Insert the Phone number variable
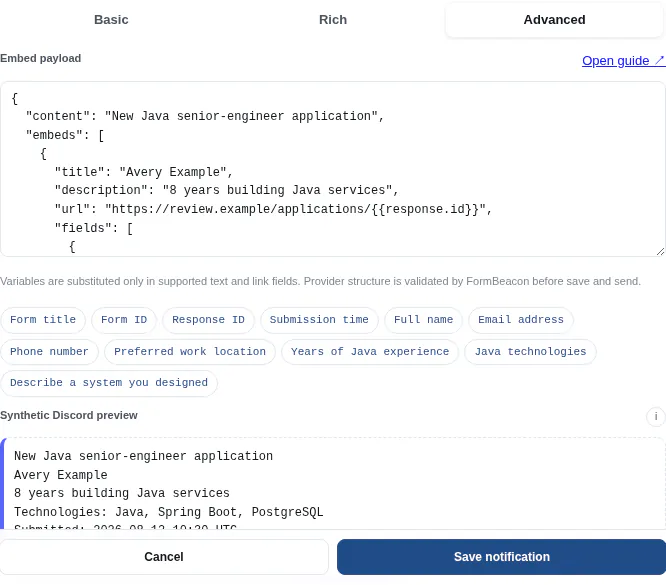This screenshot has height=585, width=666. [x=49, y=352]
